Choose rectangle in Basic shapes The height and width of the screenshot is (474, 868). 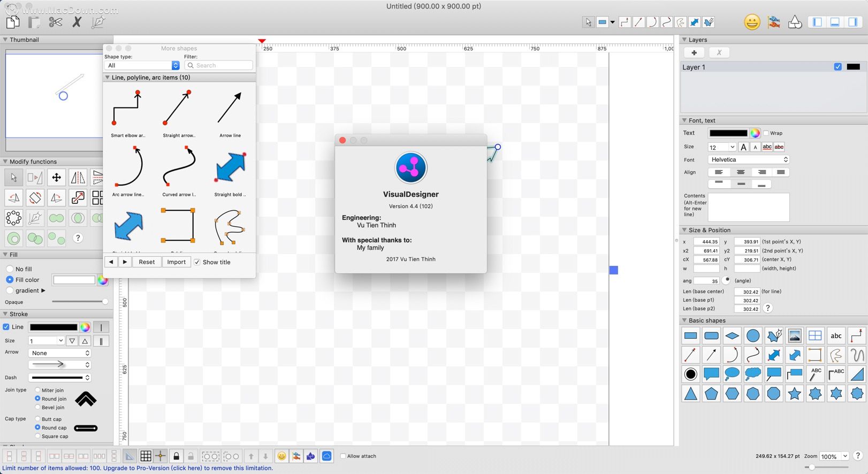(691, 336)
